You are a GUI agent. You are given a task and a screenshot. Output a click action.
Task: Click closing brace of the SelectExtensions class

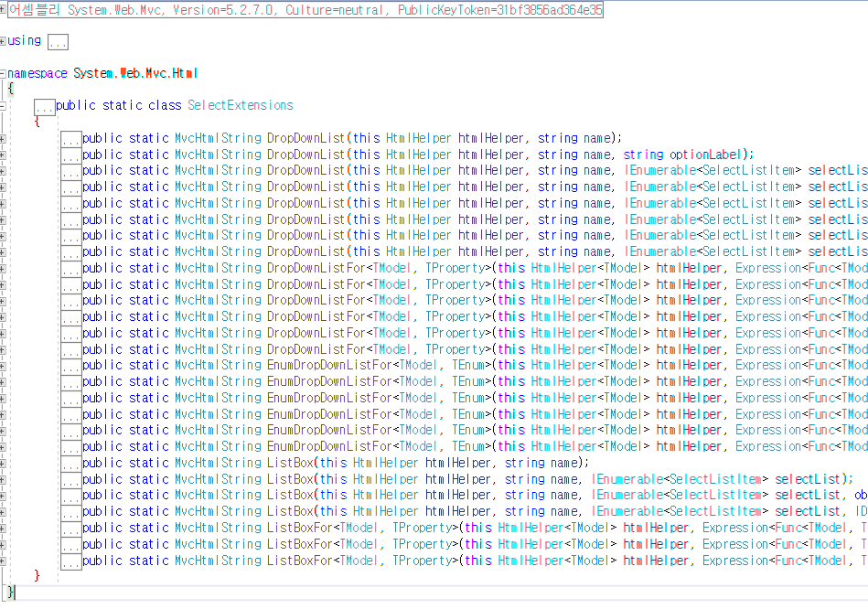[x=38, y=576]
